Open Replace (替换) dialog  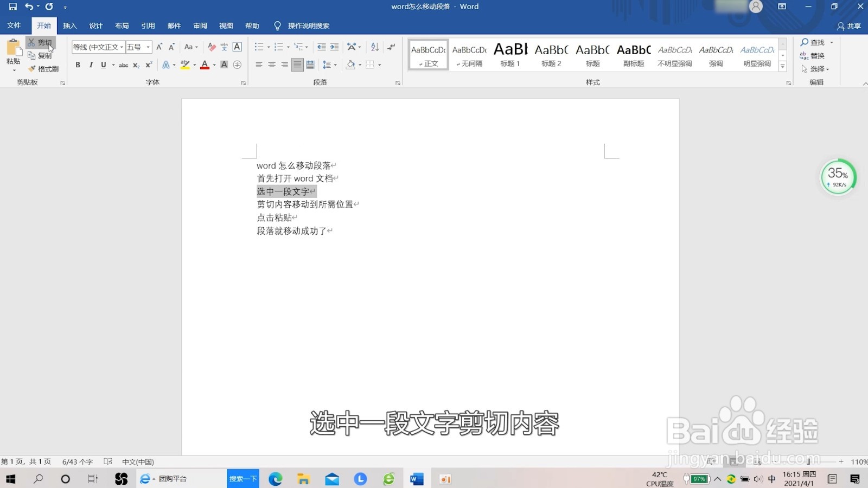click(813, 56)
